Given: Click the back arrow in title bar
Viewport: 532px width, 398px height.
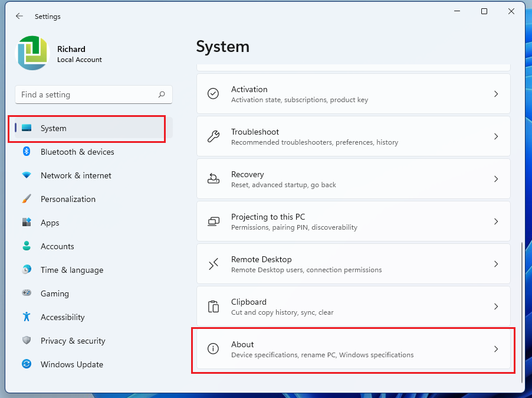Looking at the screenshot, I should tap(19, 17).
